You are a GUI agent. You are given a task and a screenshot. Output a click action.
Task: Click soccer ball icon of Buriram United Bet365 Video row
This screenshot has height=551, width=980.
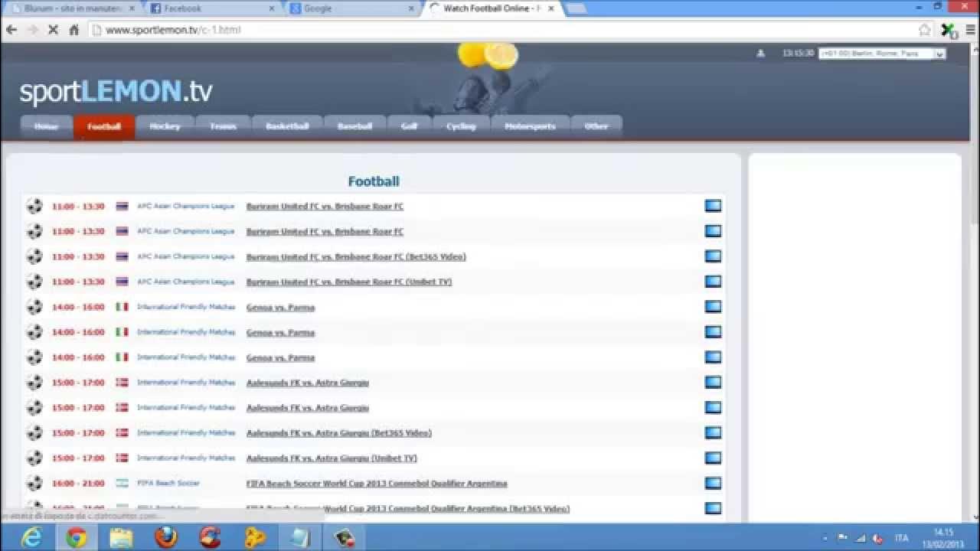click(x=34, y=256)
